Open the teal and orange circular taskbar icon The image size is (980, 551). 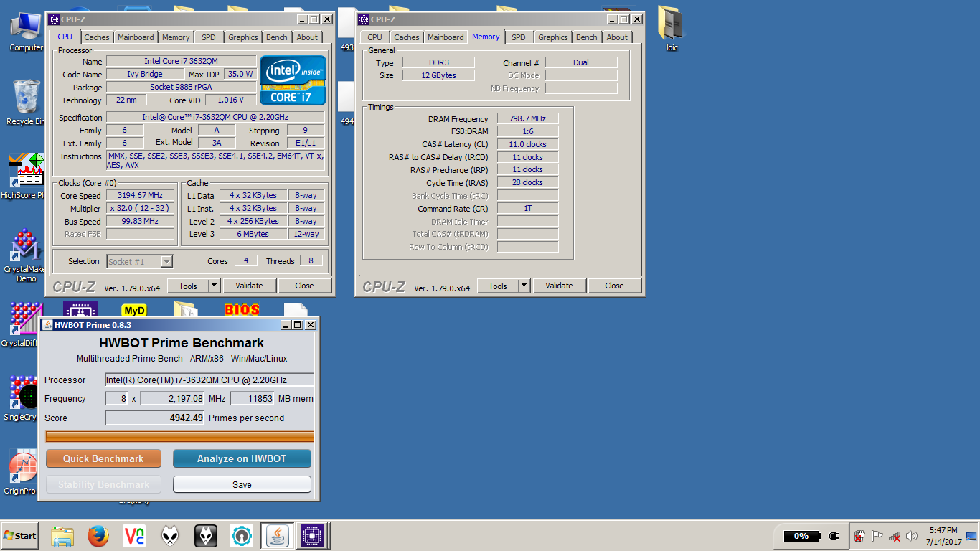[242, 536]
